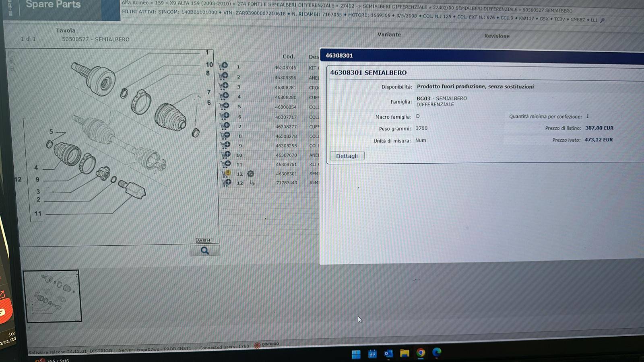Image resolution: width=644 pixels, height=362 pixels.
Task: Select part code 46308277
Action: pyautogui.click(x=286, y=127)
